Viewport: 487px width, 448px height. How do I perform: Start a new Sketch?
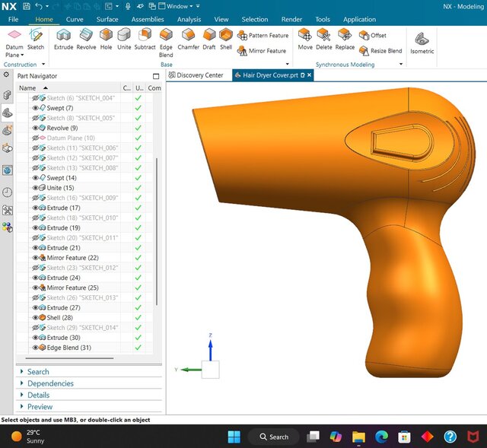[36, 40]
